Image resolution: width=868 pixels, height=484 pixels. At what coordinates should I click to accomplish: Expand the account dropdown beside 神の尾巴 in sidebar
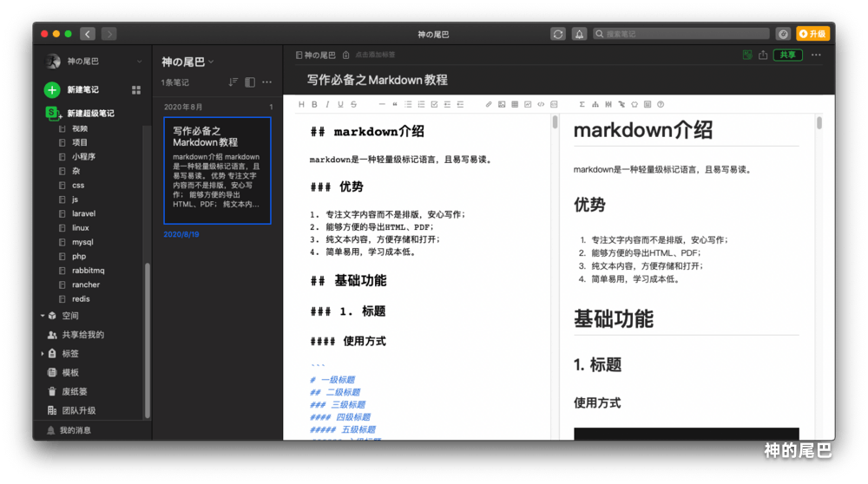(139, 62)
